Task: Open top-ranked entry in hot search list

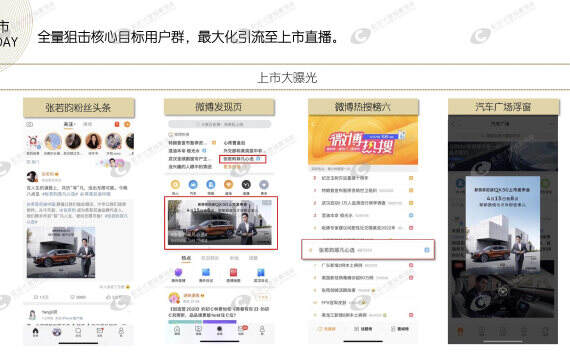Action: (x=364, y=178)
